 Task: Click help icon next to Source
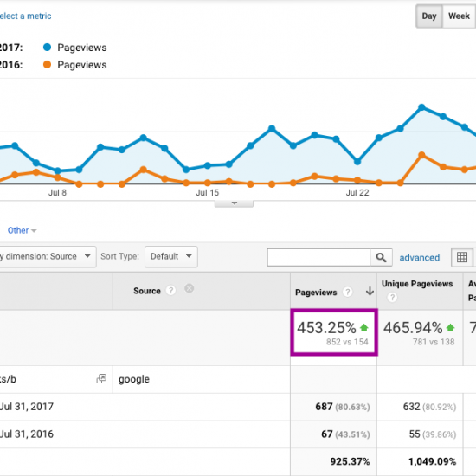(x=170, y=291)
